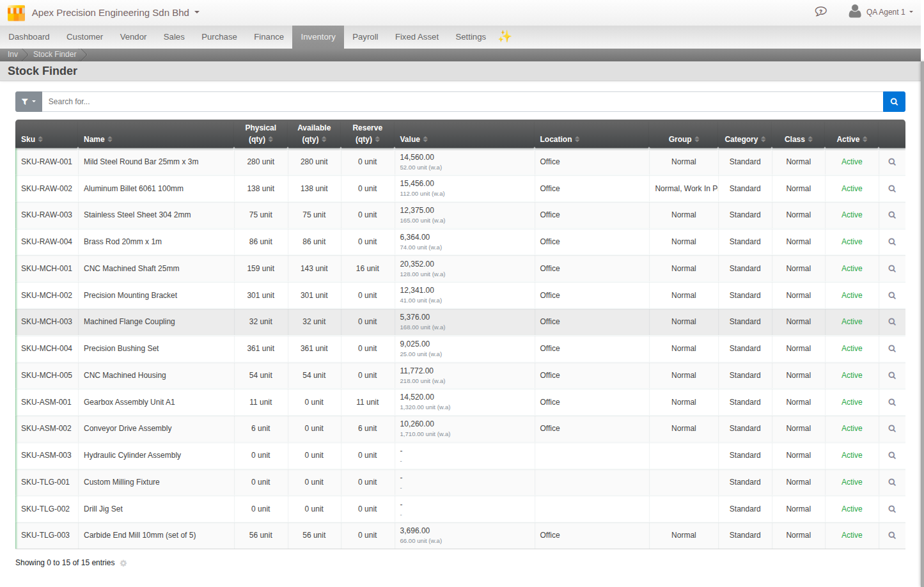Click the Active status of SKU-TLG-002
The width and height of the screenshot is (924, 587).
point(852,509)
